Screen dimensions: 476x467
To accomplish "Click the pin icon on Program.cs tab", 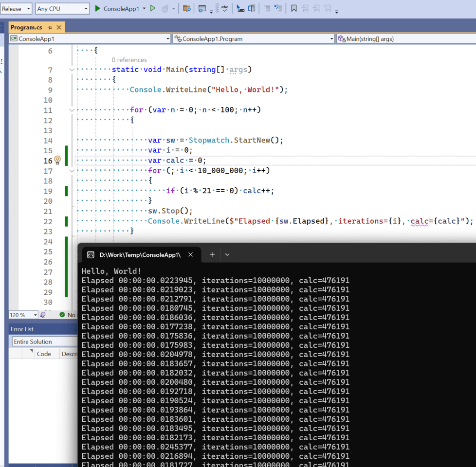I will point(50,28).
